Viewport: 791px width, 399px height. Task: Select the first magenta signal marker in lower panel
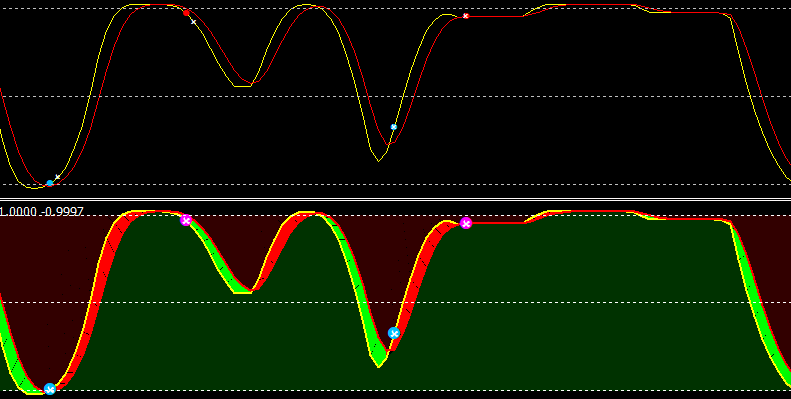click(186, 220)
